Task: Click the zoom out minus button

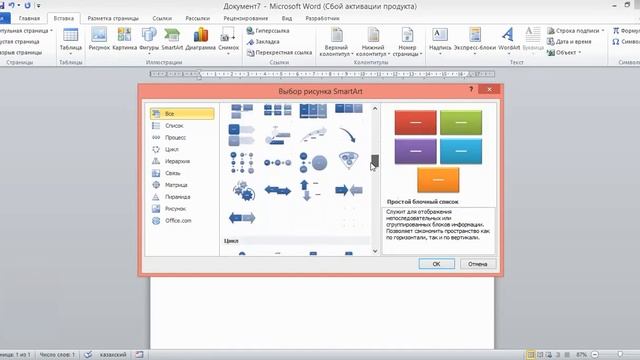Action: coord(595,355)
